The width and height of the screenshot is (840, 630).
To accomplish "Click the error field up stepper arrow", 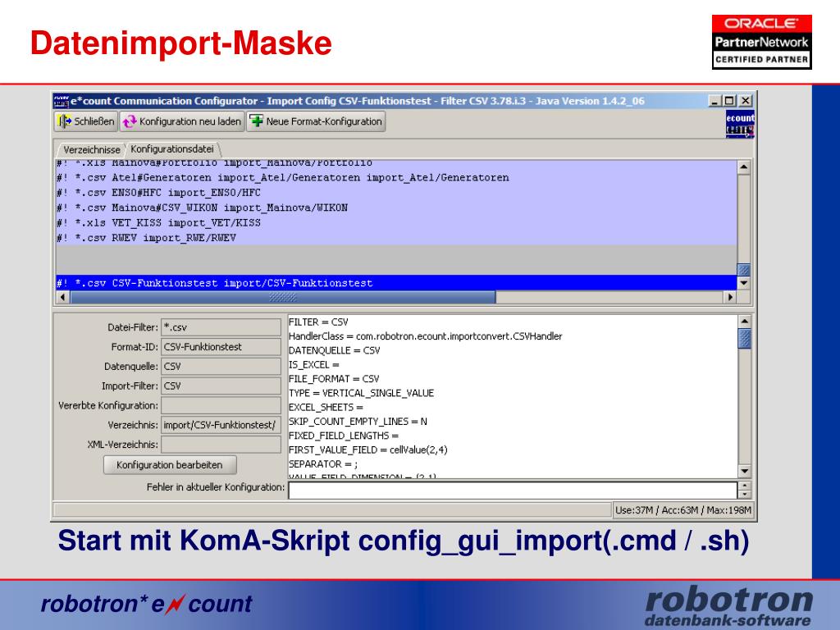I will click(x=744, y=486).
